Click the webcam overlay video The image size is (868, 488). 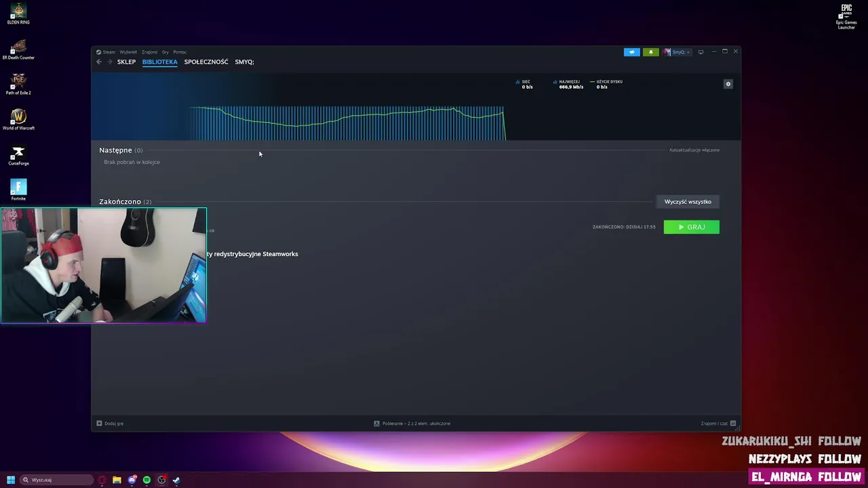coord(103,265)
